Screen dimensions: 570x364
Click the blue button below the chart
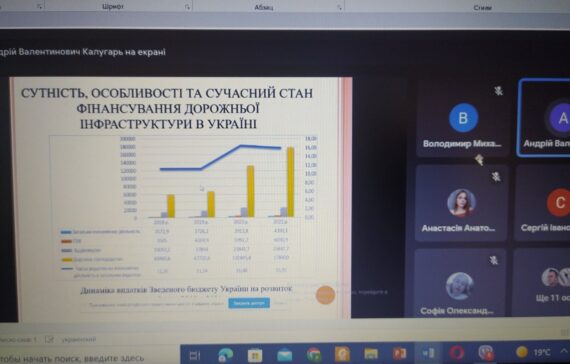[249, 303]
